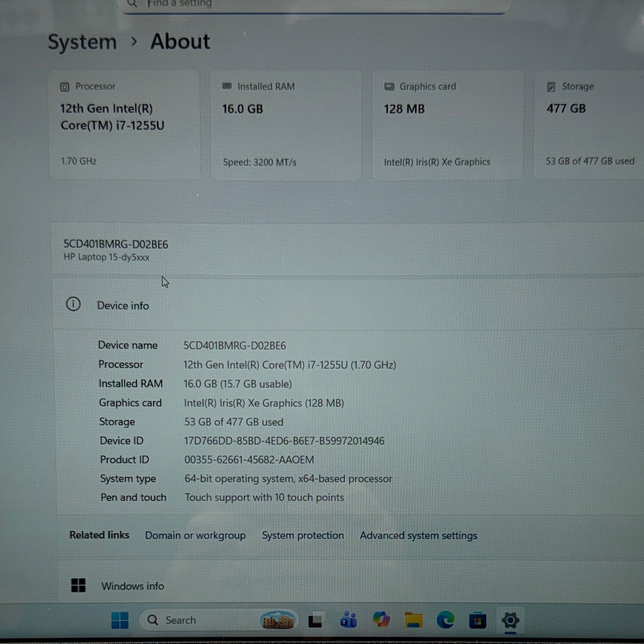Click the Intel(R) Iris(R) Xe Graphics (128 MB) value
The width and height of the screenshot is (644, 644).
click(264, 403)
